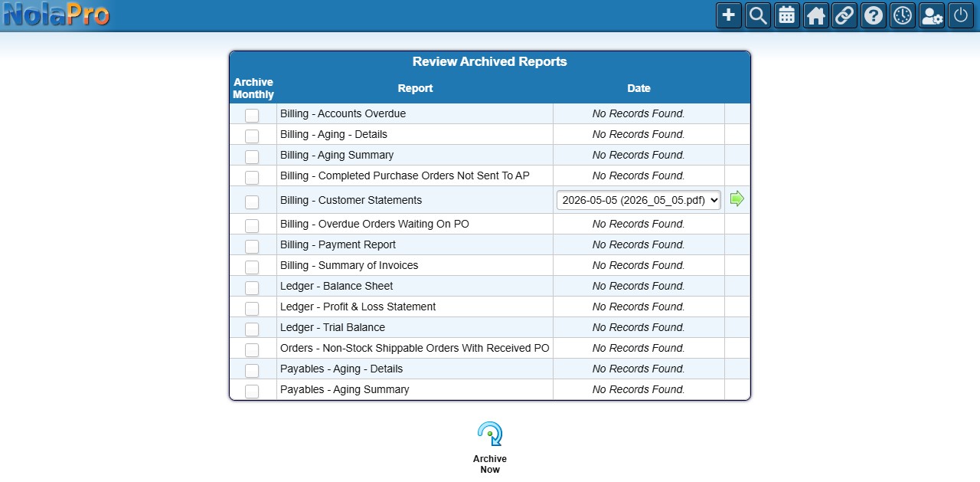The image size is (980, 482).
Task: Click the power logout icon
Action: pyautogui.click(x=961, y=15)
